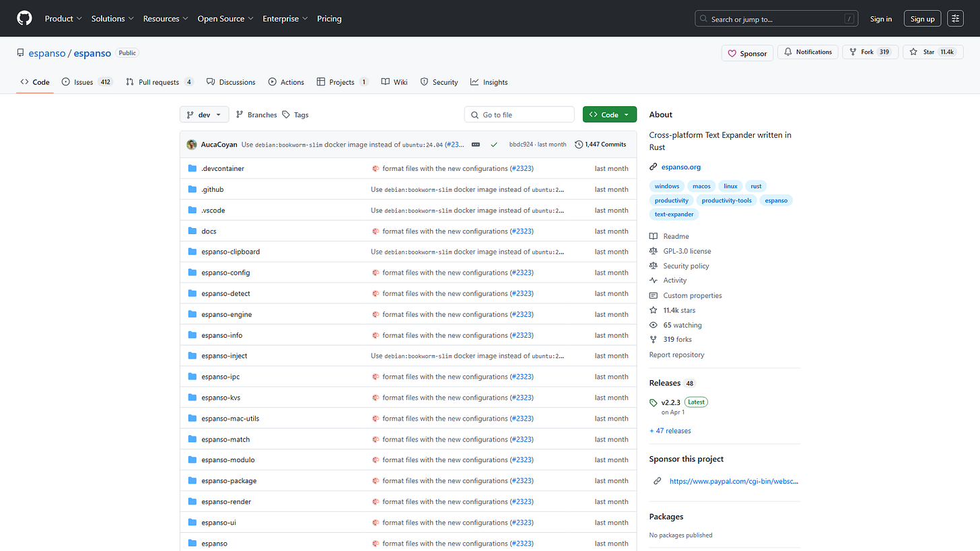Click the fork icon next to 319 forks
This screenshot has width=980, height=551.
653,340
